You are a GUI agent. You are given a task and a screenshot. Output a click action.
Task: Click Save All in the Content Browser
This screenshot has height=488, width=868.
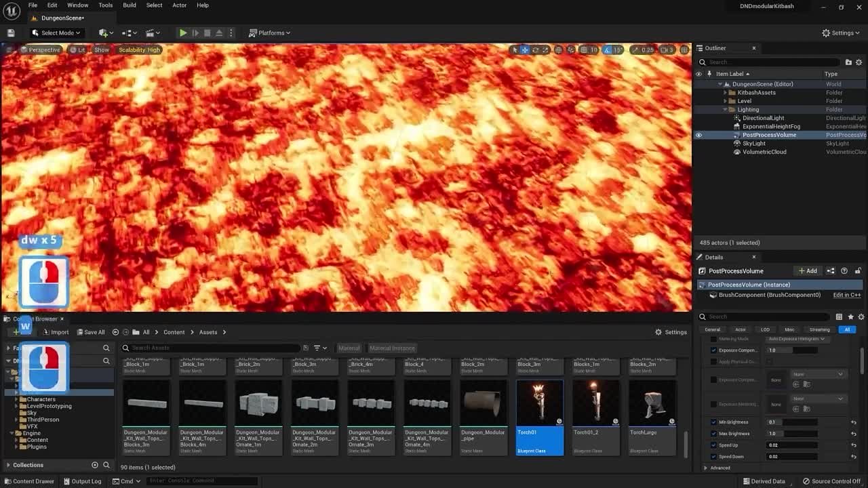(x=90, y=332)
